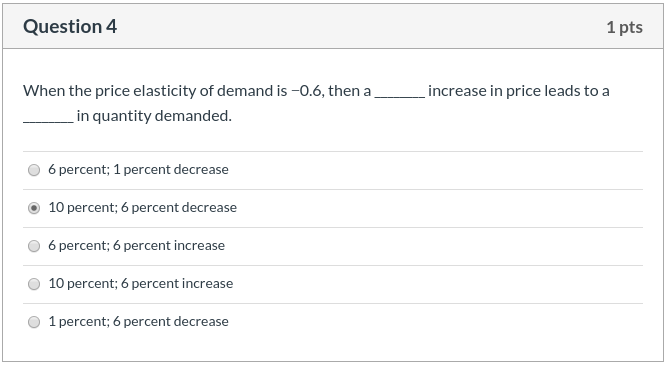The image size is (668, 365).
Task: Click the second blank before 'in quantity demanded'
Action: point(48,116)
